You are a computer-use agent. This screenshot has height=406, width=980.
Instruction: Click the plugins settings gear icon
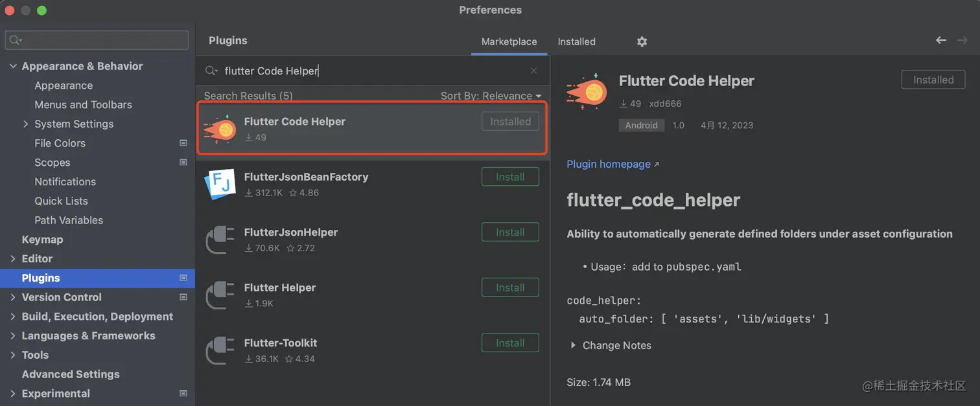(x=642, y=41)
